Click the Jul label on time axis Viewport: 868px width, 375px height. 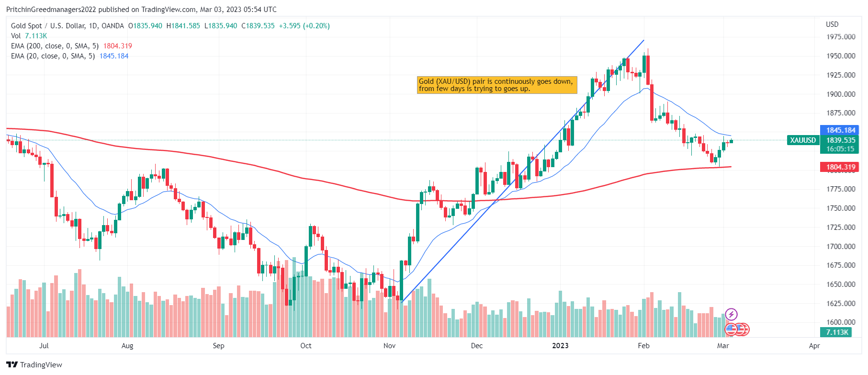(x=44, y=346)
